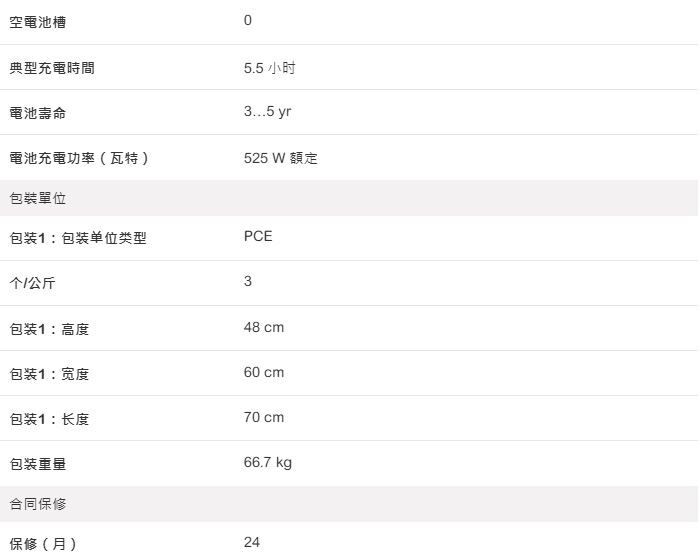Click the 70 cm length value

(264, 417)
